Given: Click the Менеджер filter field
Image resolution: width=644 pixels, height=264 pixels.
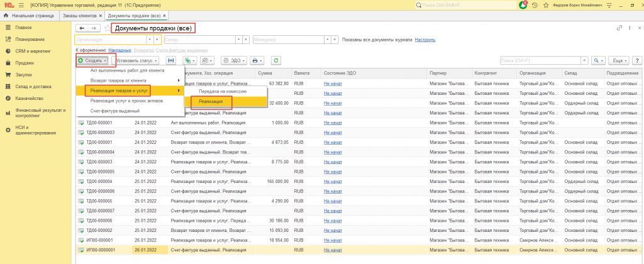Looking at the screenshot, I should pyautogui.click(x=288, y=40).
